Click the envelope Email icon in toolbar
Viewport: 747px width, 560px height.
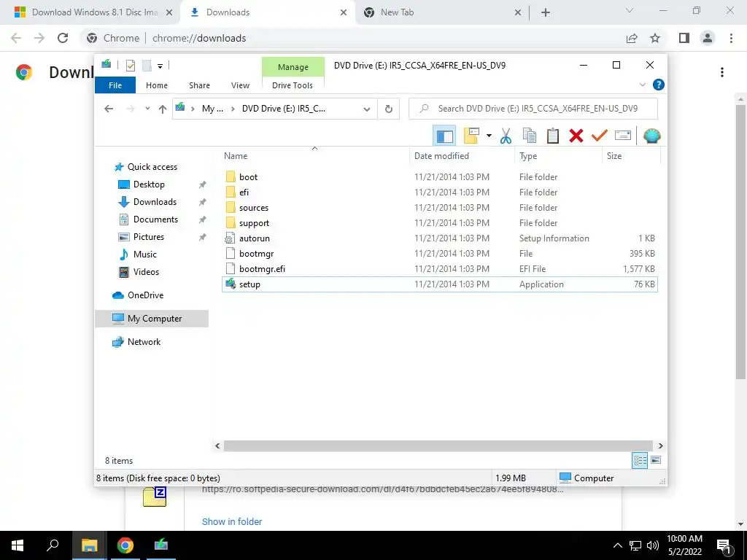[623, 136]
